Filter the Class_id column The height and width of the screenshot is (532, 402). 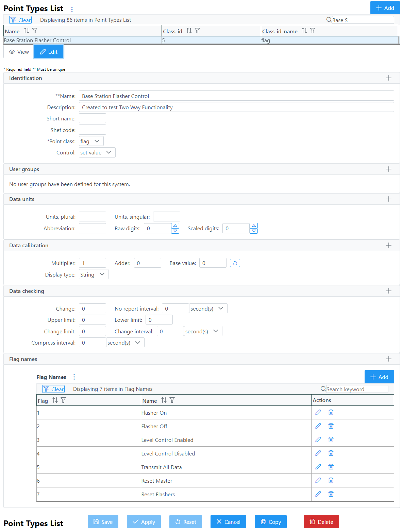[197, 31]
